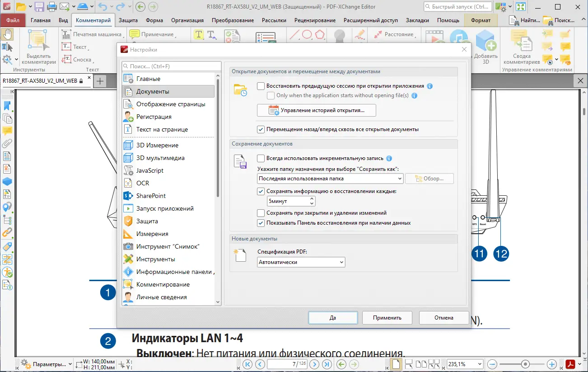588x372 pixels.
Task: Add a sticky note (Примечание)
Action: 152,34
